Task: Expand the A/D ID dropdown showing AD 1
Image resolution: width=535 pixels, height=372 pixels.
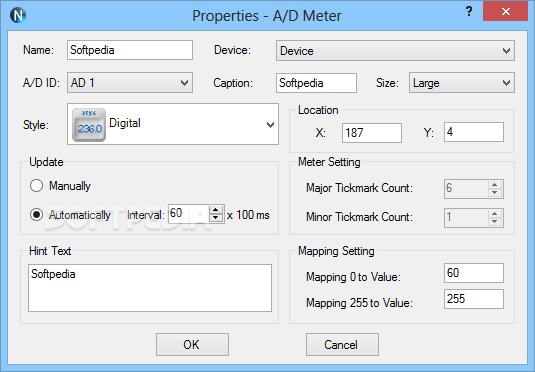Action: tap(130, 83)
